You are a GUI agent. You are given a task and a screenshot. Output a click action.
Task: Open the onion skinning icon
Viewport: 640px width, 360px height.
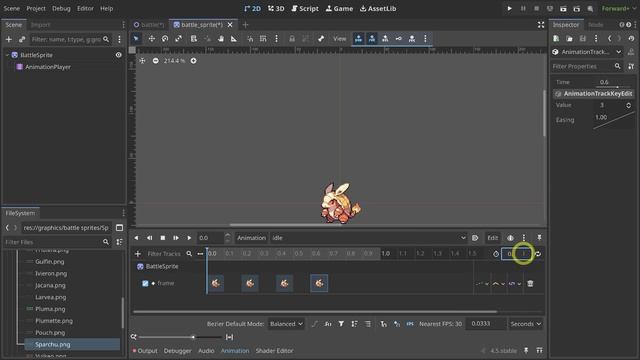510,238
